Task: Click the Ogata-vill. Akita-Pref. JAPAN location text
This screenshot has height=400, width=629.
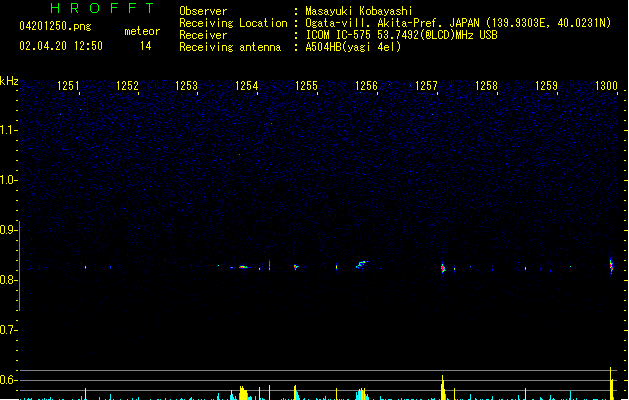Action: pos(458,23)
